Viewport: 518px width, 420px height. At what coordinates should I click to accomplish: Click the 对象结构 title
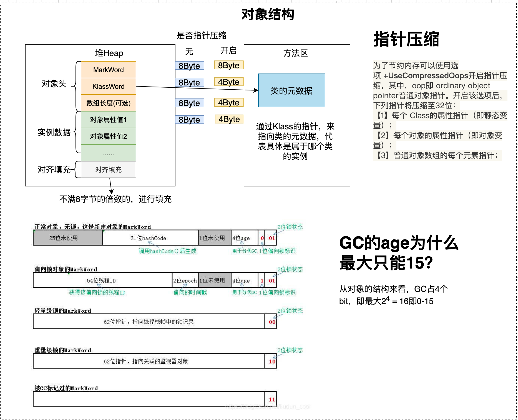click(268, 14)
